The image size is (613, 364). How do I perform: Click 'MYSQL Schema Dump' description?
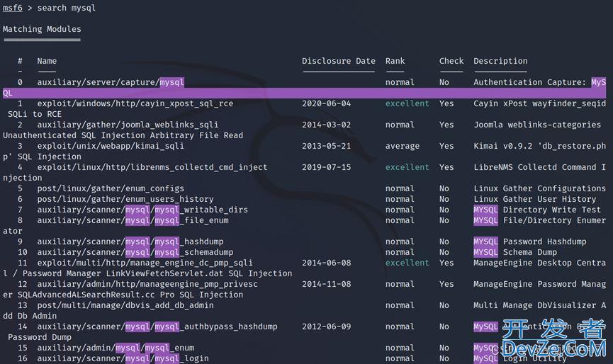coord(515,252)
